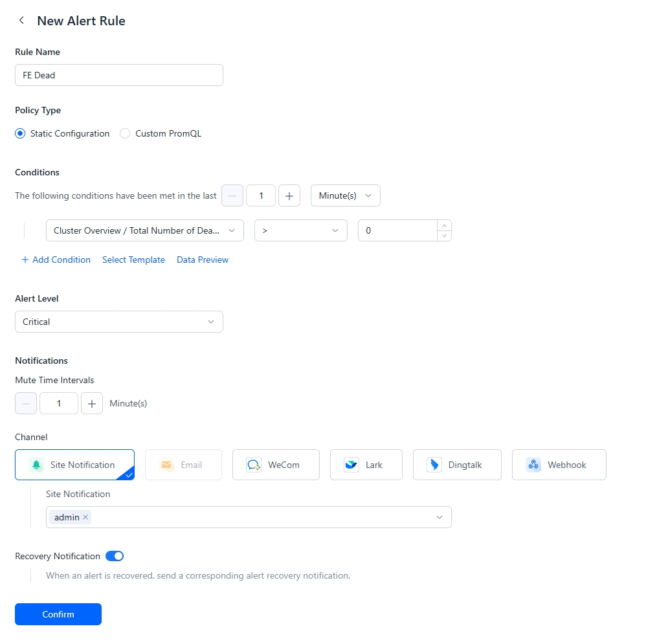Choose the WeCom channel
This screenshot has height=644, width=646.
pos(276,465)
